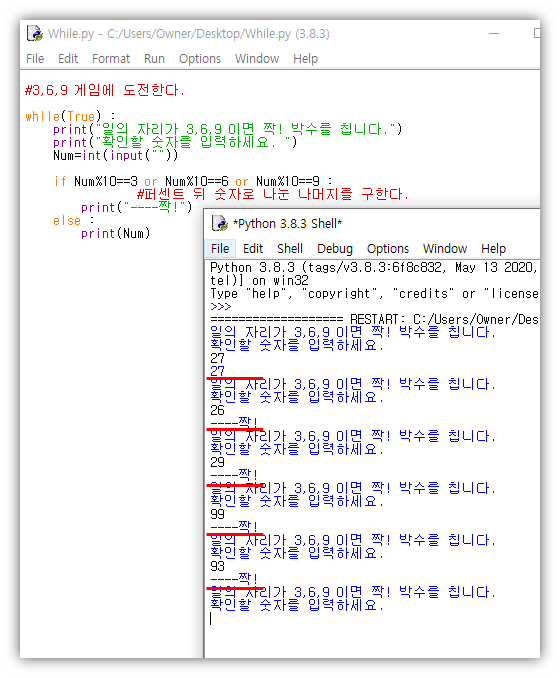Image resolution: width=560 pixels, height=678 pixels.
Task: Click the comment line '#3,6,9 게임에 도전한다.'
Action: pyautogui.click(x=105, y=90)
